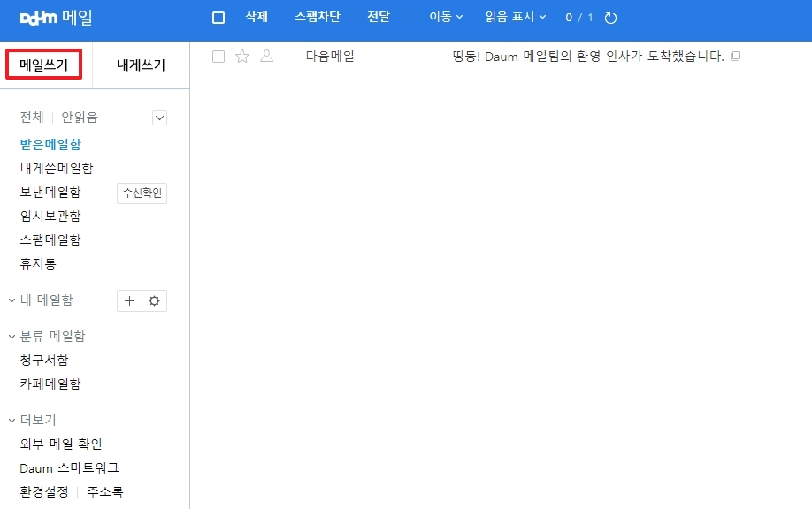The height and width of the screenshot is (509, 812).
Task: Open mailbox settings via the gear icon
Action: click(155, 300)
